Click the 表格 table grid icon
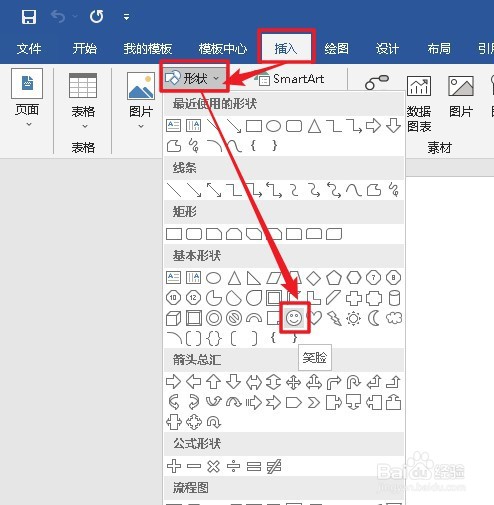The image size is (494, 505). [x=83, y=85]
